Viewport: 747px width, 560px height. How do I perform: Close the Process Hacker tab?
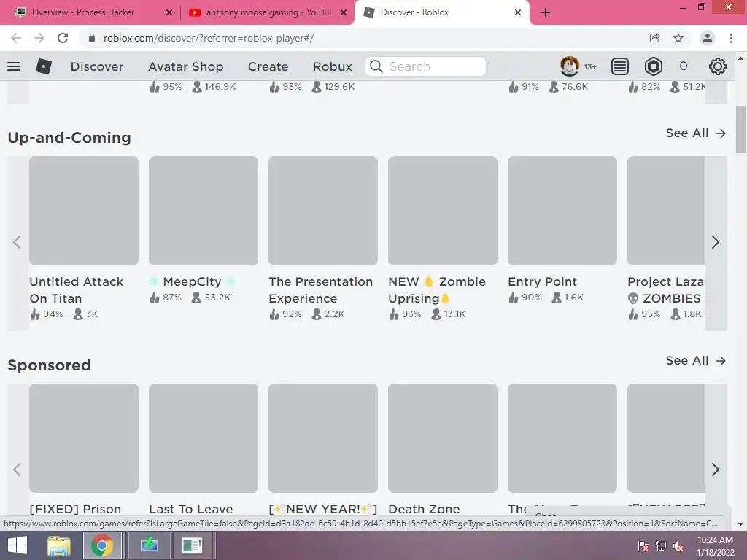(169, 12)
